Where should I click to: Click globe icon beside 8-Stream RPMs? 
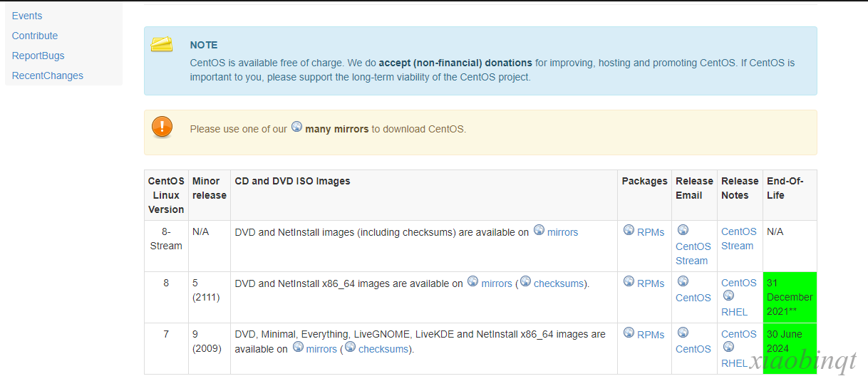pos(629,230)
